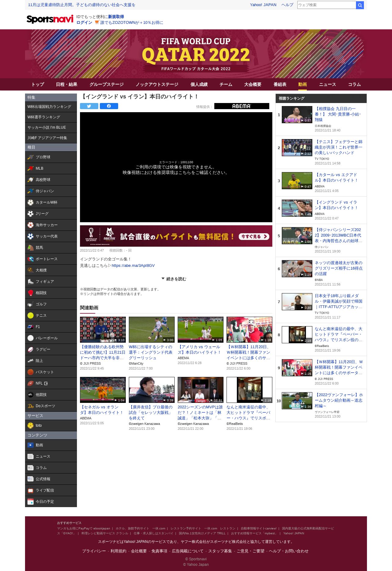Open abe.ma/3ApI8GV video link
The width and height of the screenshot is (392, 571).
click(x=133, y=265)
